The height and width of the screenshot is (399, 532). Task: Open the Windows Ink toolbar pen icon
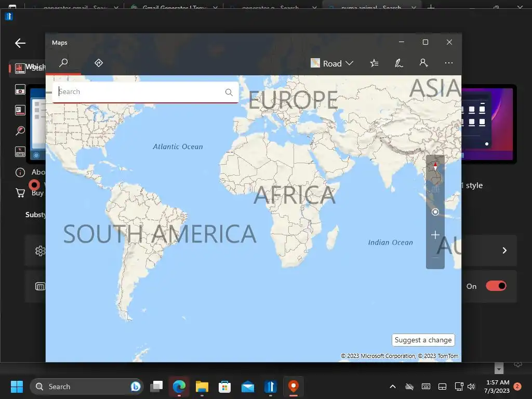[398, 63]
